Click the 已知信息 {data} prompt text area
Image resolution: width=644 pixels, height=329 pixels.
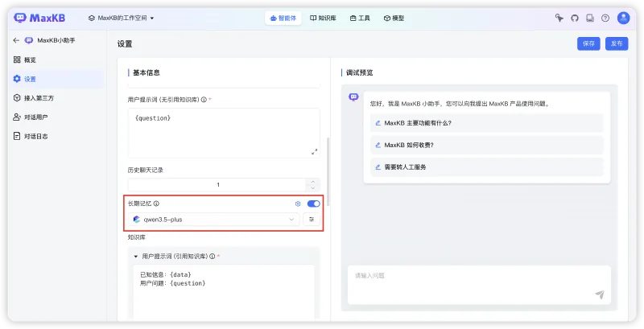click(x=224, y=292)
